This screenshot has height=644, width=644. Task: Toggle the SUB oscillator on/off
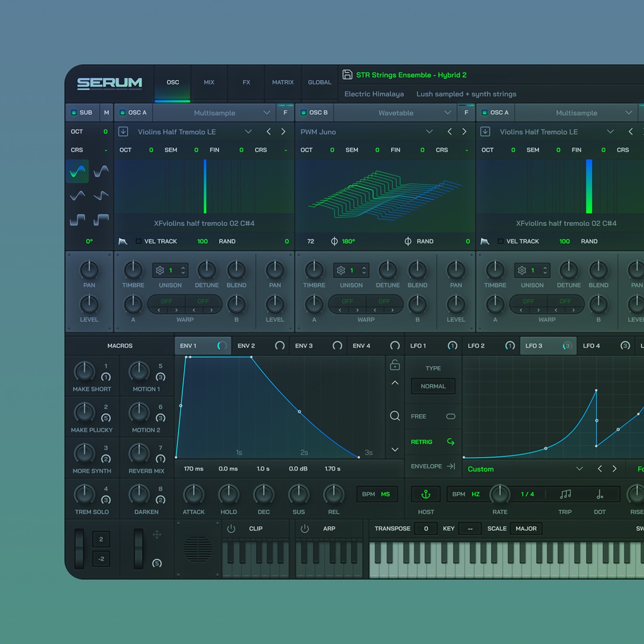coord(74,113)
